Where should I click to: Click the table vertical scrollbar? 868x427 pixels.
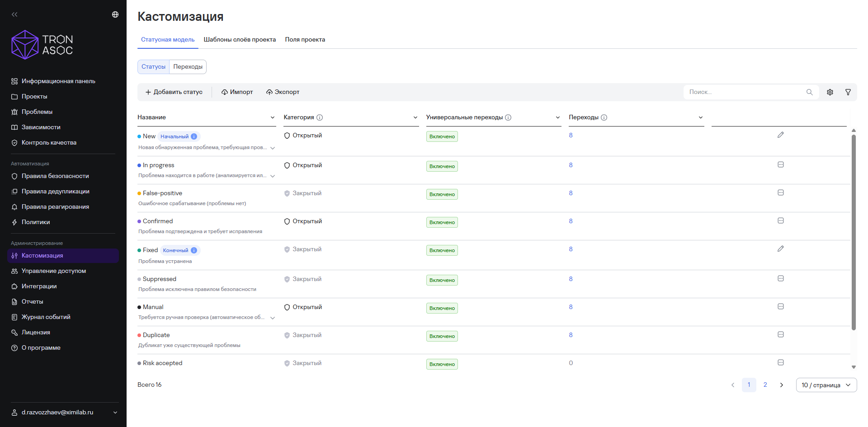pos(854,233)
